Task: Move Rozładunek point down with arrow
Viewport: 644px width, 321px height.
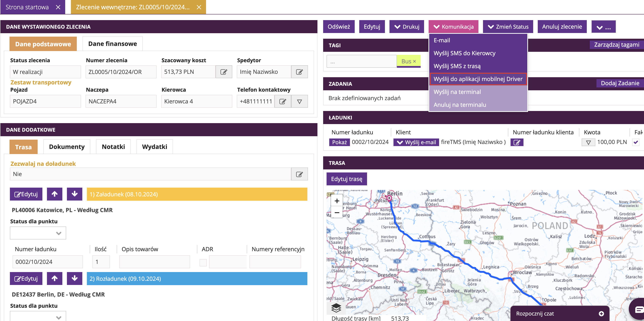Action: coord(74,278)
